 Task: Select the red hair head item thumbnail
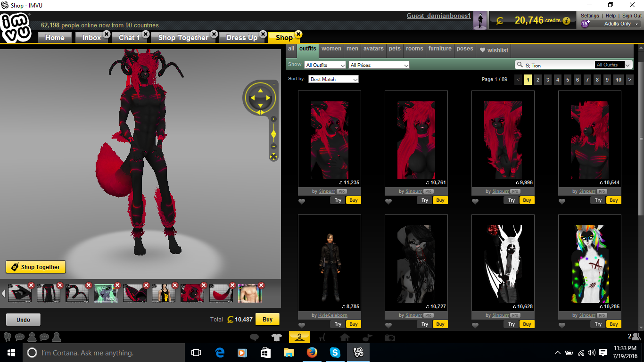point(192,293)
